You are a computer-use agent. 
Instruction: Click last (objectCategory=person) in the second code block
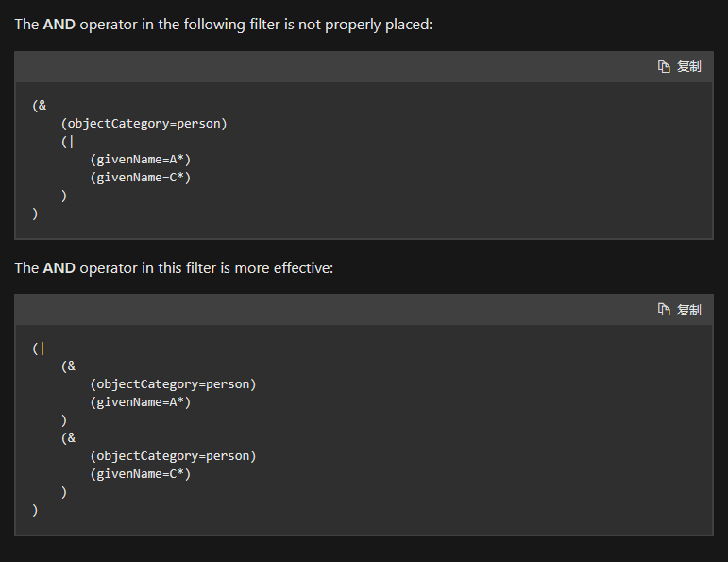pyautogui.click(x=174, y=456)
